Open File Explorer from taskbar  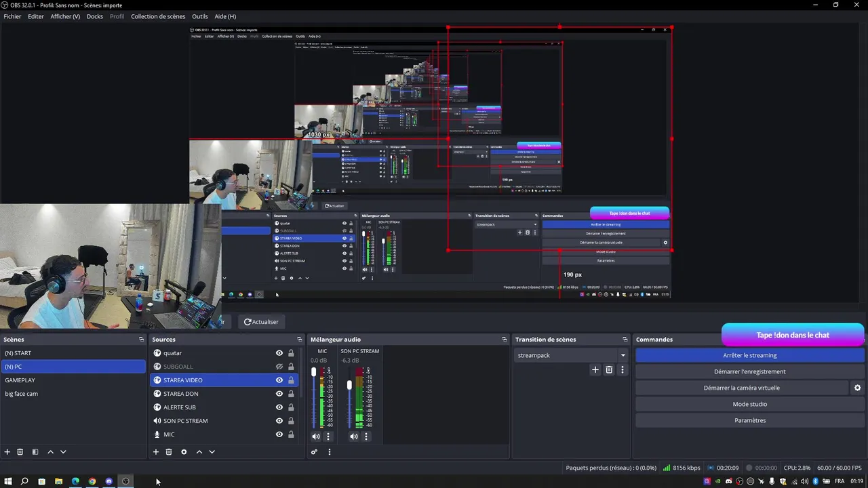(58, 481)
